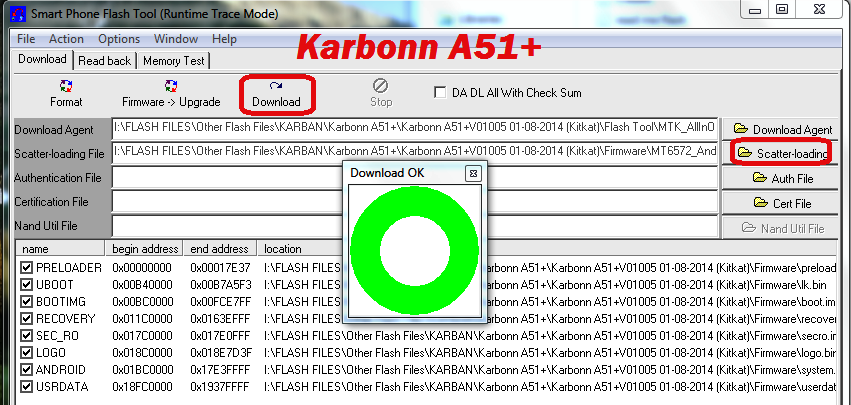Select begin address 0x00BC0000 of BOOTIMG
The width and height of the screenshot is (851, 405).
pyautogui.click(x=142, y=302)
